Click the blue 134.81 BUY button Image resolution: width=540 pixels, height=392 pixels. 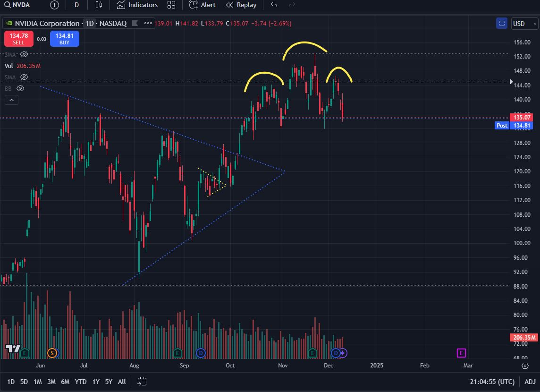(64, 39)
